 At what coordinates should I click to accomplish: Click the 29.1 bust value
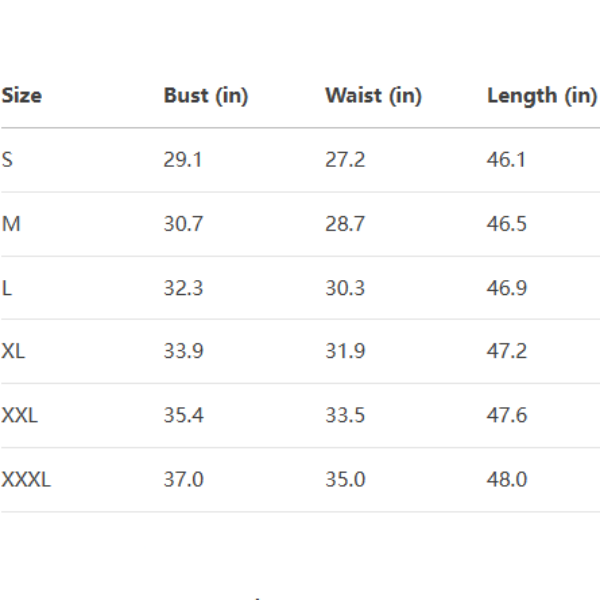pyautogui.click(x=183, y=160)
